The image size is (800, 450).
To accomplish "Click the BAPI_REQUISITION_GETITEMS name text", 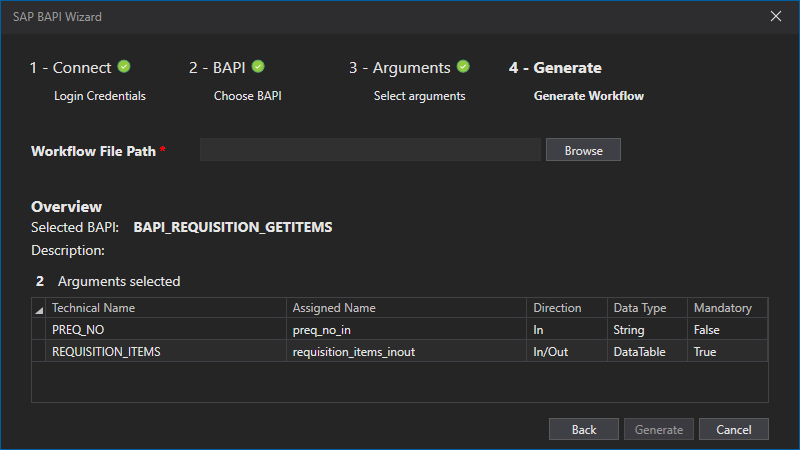I will 233,227.
